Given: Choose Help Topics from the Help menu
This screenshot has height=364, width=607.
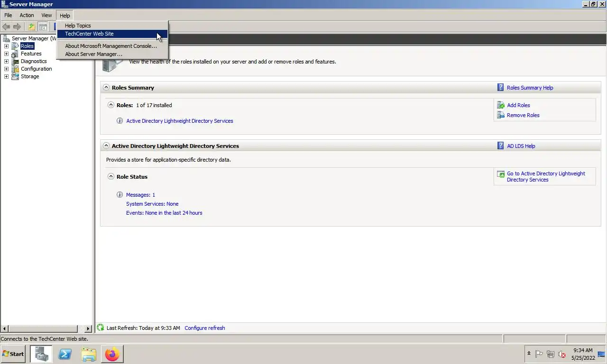Looking at the screenshot, I should [x=112, y=26].
